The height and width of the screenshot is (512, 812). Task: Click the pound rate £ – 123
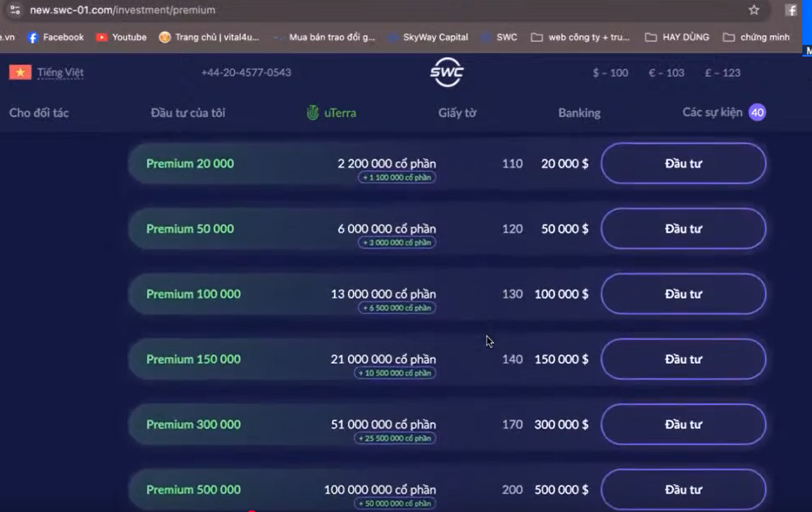[723, 73]
